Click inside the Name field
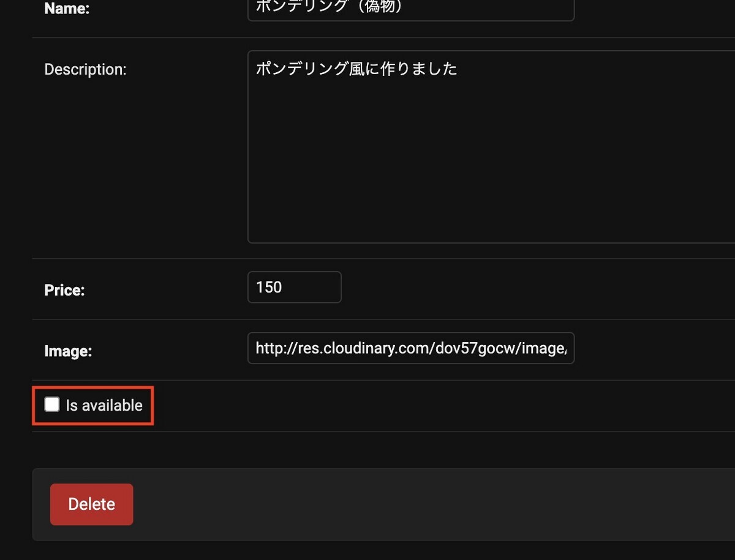The width and height of the screenshot is (735, 560). [x=410, y=7]
